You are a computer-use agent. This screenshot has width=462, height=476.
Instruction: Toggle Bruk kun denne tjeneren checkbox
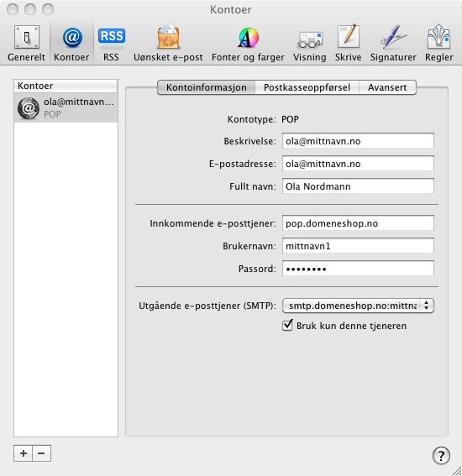pyautogui.click(x=287, y=326)
